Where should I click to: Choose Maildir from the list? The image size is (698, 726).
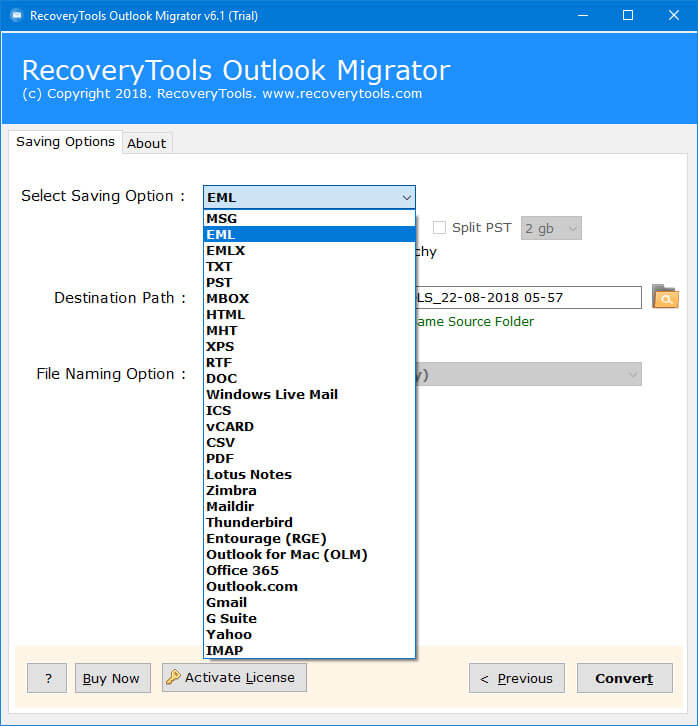(x=309, y=506)
